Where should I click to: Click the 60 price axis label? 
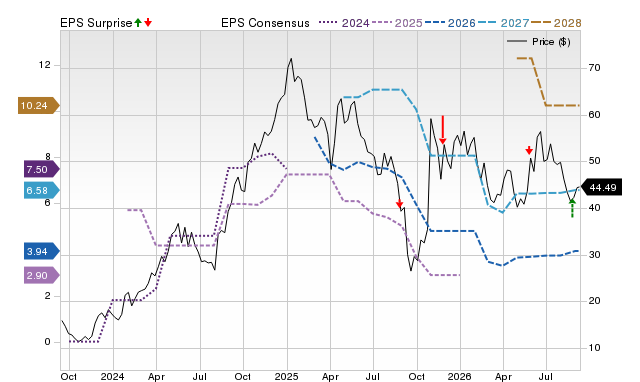[x=595, y=115]
